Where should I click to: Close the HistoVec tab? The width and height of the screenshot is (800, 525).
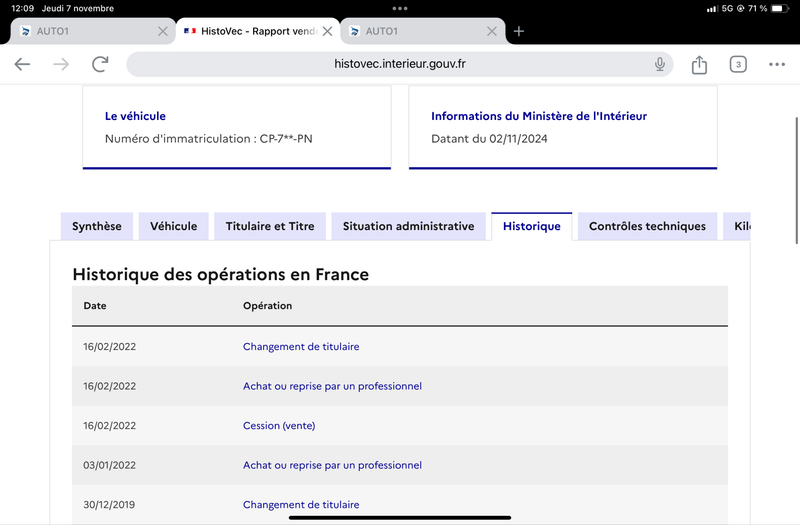coord(328,31)
